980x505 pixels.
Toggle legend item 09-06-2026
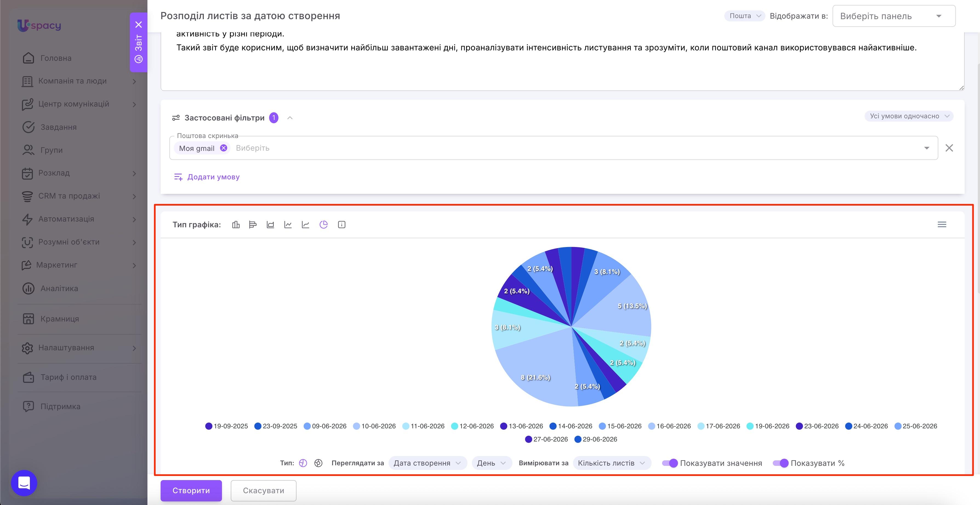tap(325, 426)
